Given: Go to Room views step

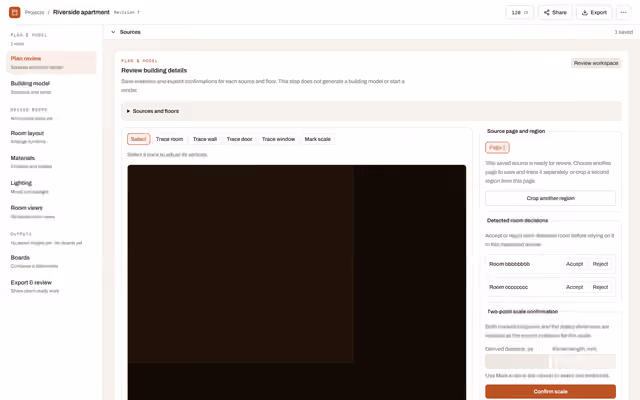Looking at the screenshot, I should (x=51, y=211).
